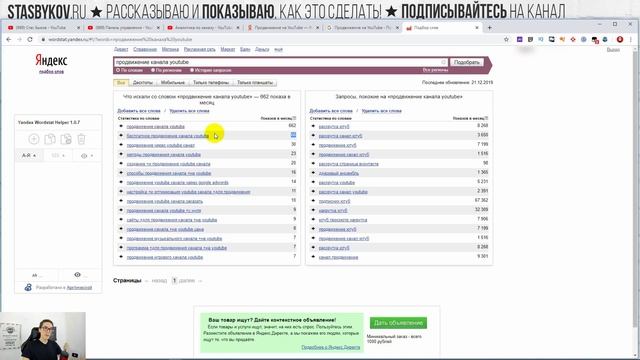
Task: Close the active 'Подбор слов' browser tab
Action: coord(477,28)
